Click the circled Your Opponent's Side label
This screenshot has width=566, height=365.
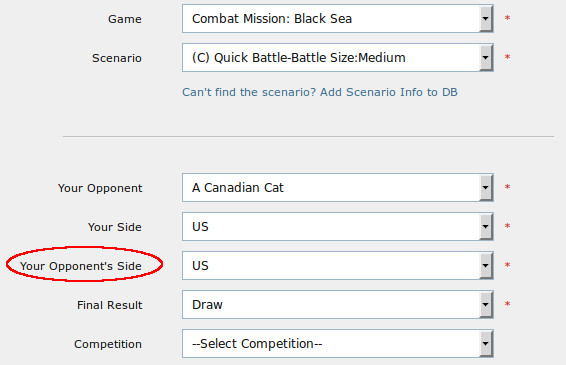coord(81,266)
